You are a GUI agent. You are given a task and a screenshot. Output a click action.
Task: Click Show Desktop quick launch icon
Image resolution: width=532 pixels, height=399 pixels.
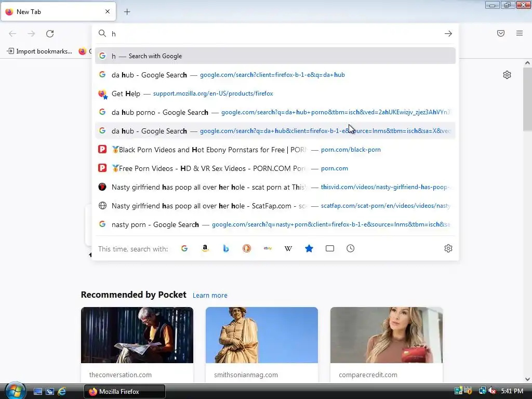click(x=38, y=392)
